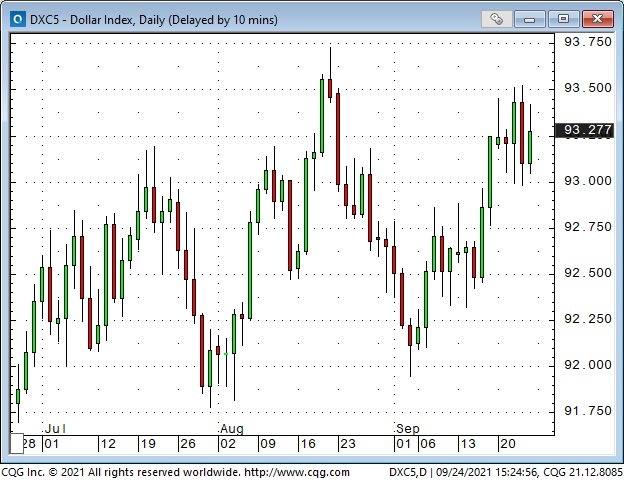This screenshot has width=624, height=480.
Task: Click date label 06 on time axis
Action: click(x=428, y=444)
